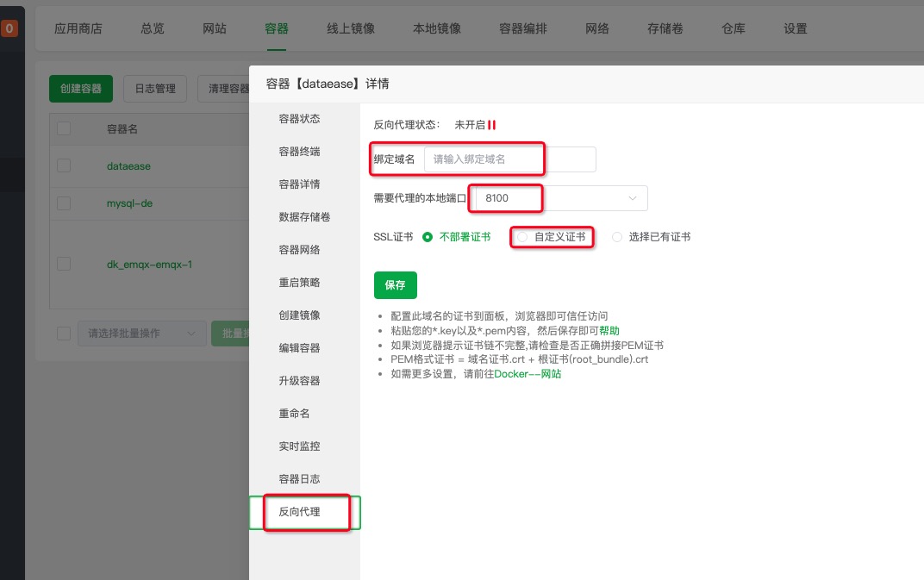Screen dimensions: 924x580
Task: Open the 请选择批量操作 dropdown
Action: 141,334
